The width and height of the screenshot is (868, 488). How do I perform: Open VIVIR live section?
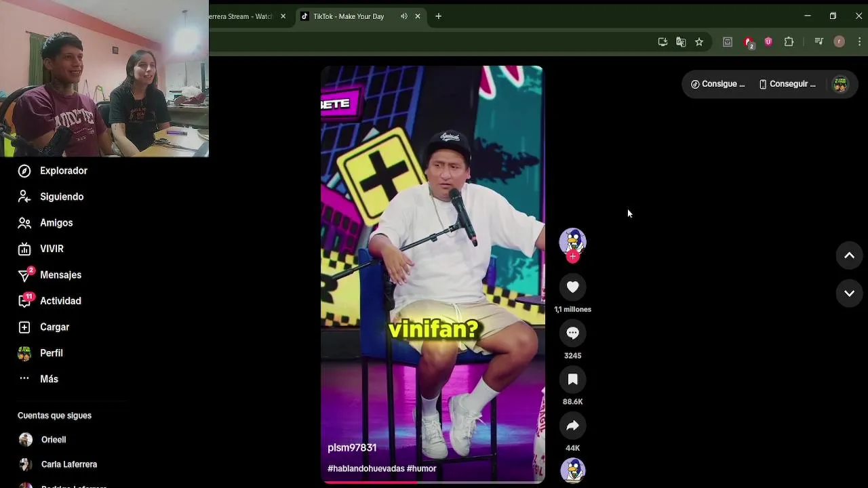pyautogui.click(x=52, y=249)
